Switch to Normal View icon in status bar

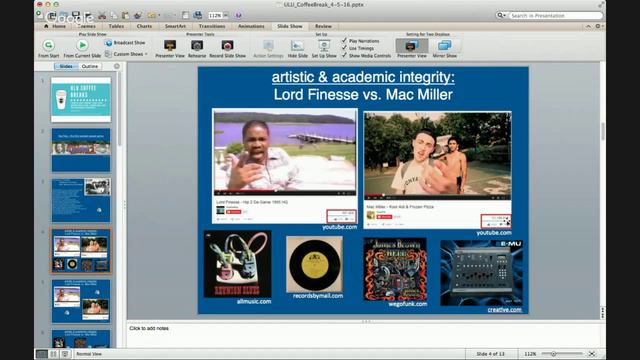[42, 354]
